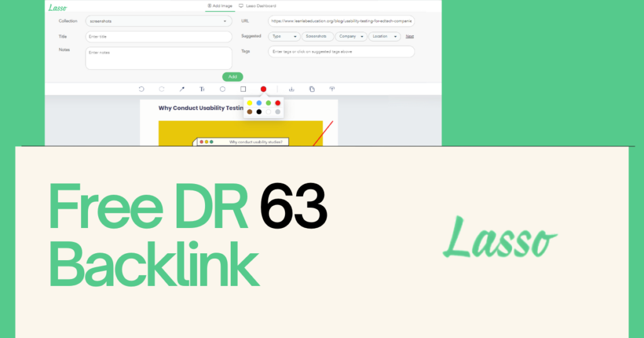Click the undo icon in annotation toolbar
The width and height of the screenshot is (644, 338).
coord(142,89)
